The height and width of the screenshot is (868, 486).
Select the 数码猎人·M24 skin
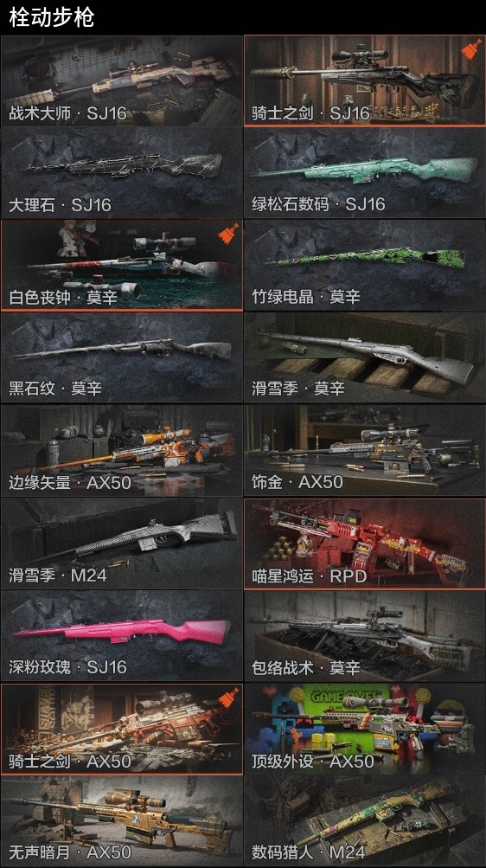(x=365, y=821)
